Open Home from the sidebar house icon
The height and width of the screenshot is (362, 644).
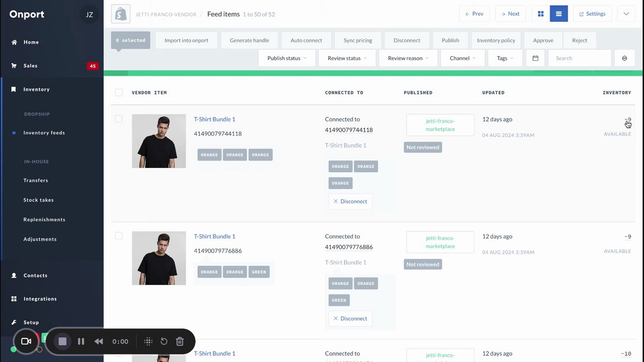(14, 42)
